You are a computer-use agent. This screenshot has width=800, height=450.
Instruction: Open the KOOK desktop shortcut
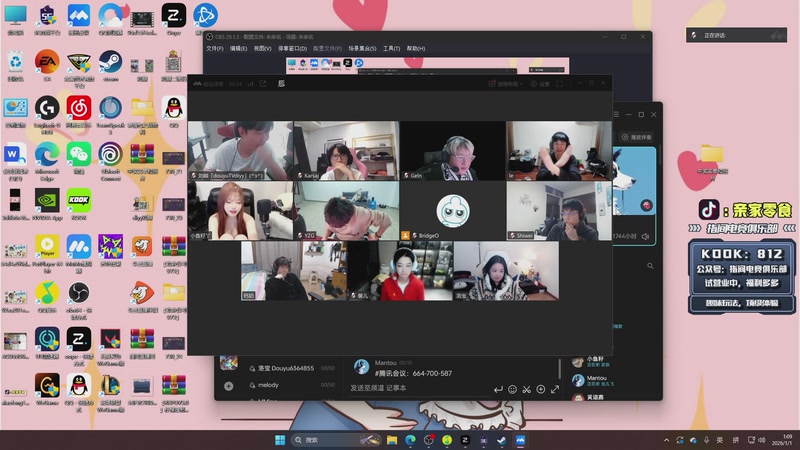[x=79, y=203]
